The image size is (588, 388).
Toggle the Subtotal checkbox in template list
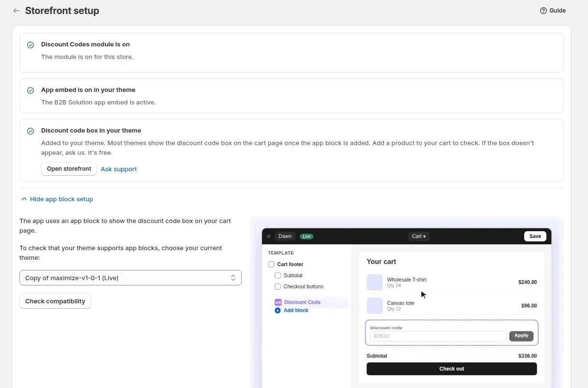coord(278,275)
